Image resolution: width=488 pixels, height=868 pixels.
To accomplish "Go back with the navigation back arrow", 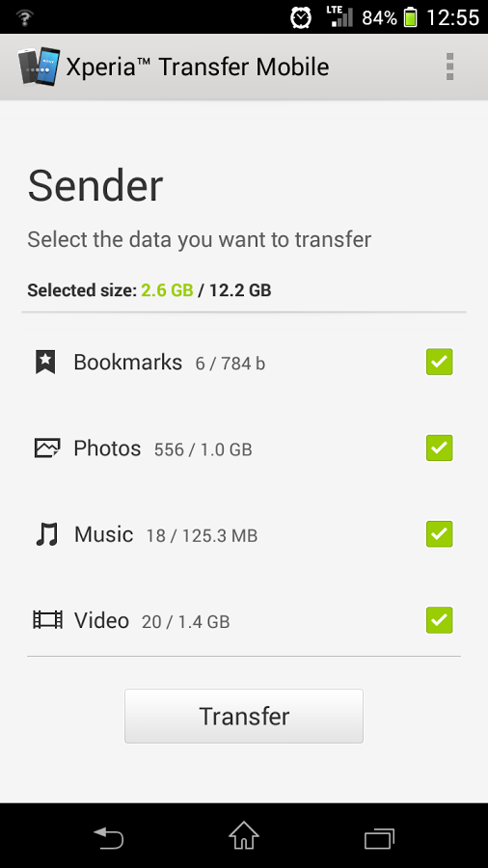I will (x=108, y=837).
